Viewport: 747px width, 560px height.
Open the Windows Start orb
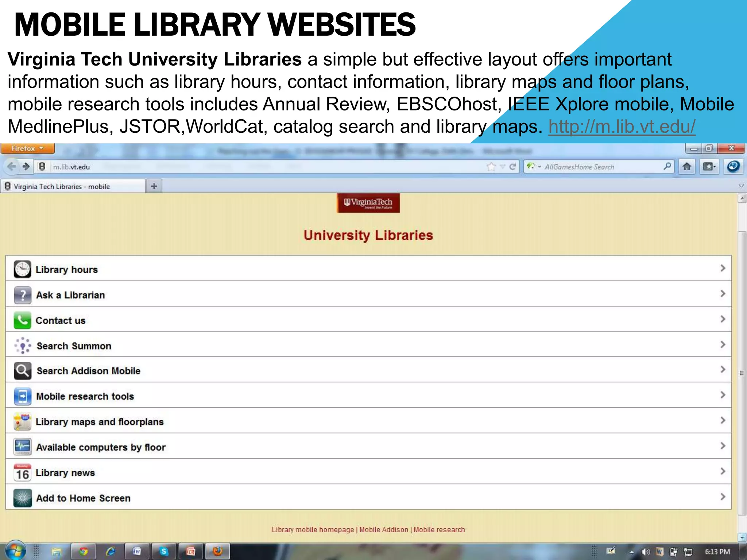(x=16, y=551)
